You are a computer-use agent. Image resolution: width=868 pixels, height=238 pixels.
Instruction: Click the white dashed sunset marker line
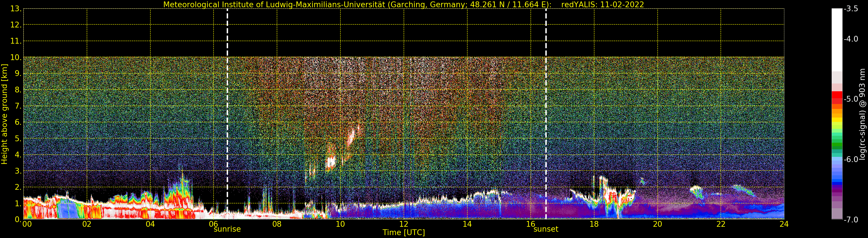click(x=546, y=114)
